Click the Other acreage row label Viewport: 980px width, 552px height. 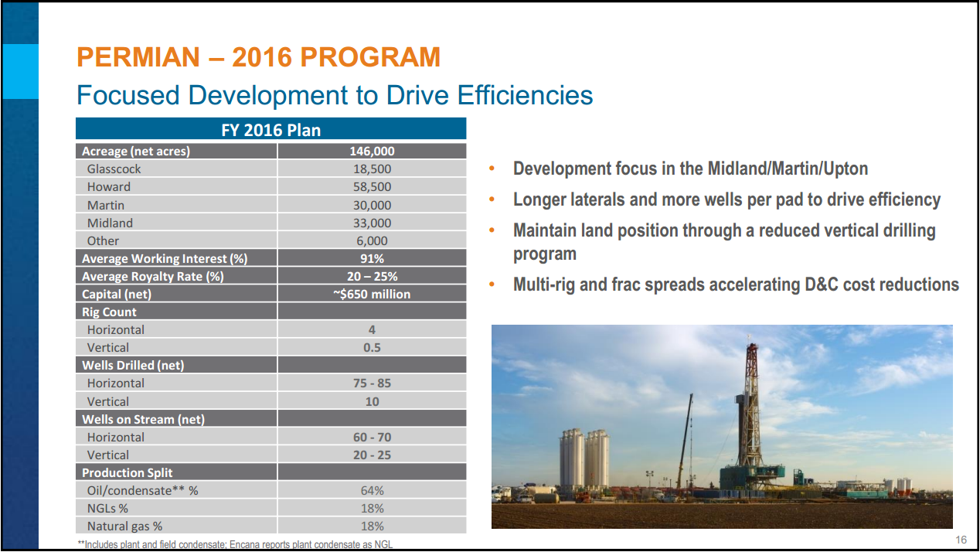click(103, 240)
